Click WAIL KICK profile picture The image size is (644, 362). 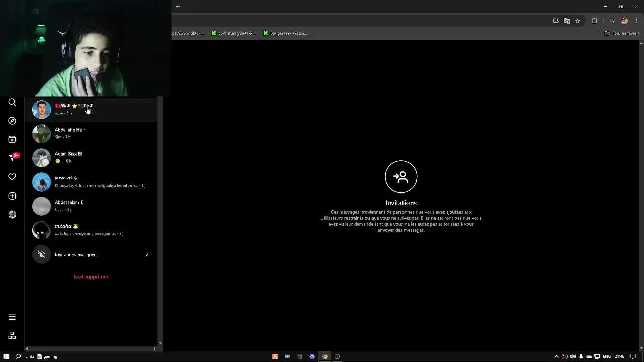tap(42, 109)
